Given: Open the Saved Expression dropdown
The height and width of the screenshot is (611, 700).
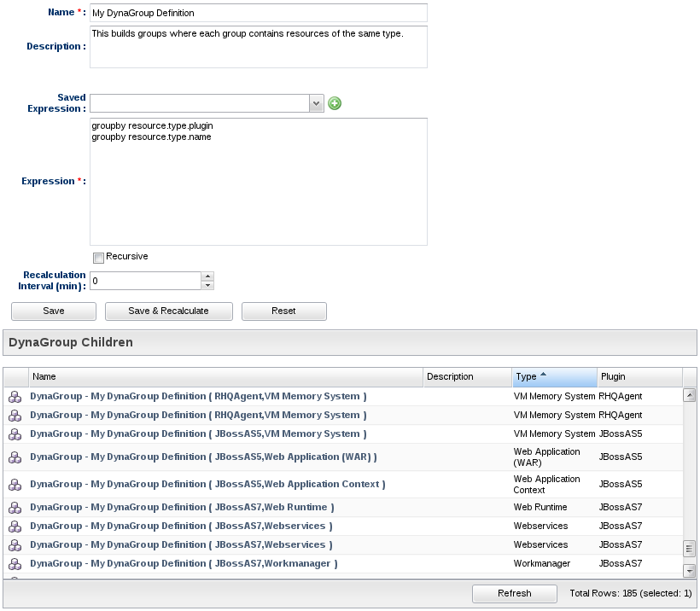Looking at the screenshot, I should point(316,103).
